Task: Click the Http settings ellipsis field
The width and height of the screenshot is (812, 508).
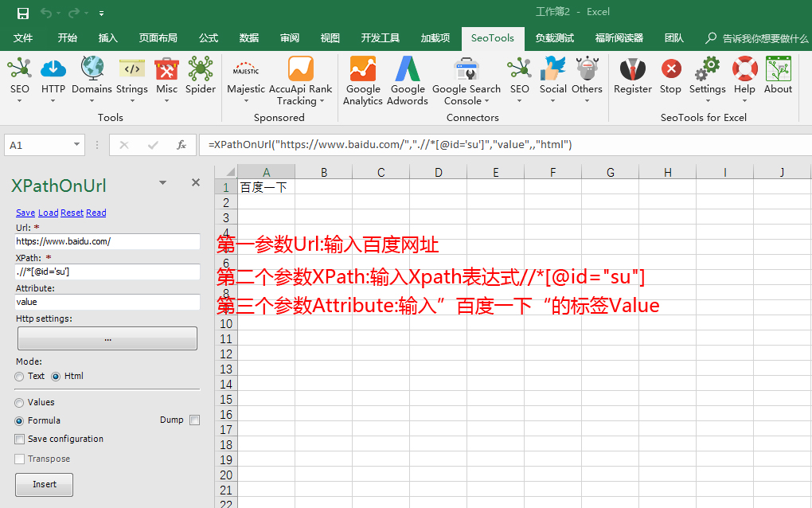Action: click(107, 338)
